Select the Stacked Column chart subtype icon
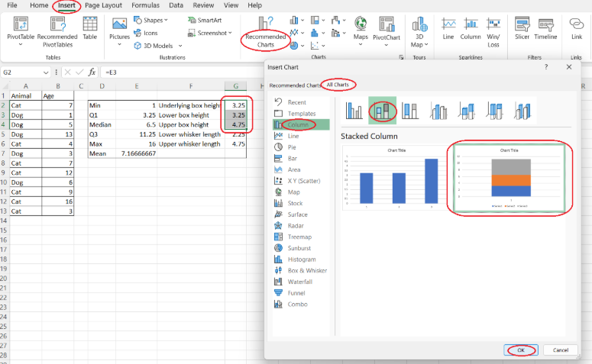This screenshot has height=364, width=592. click(x=382, y=111)
